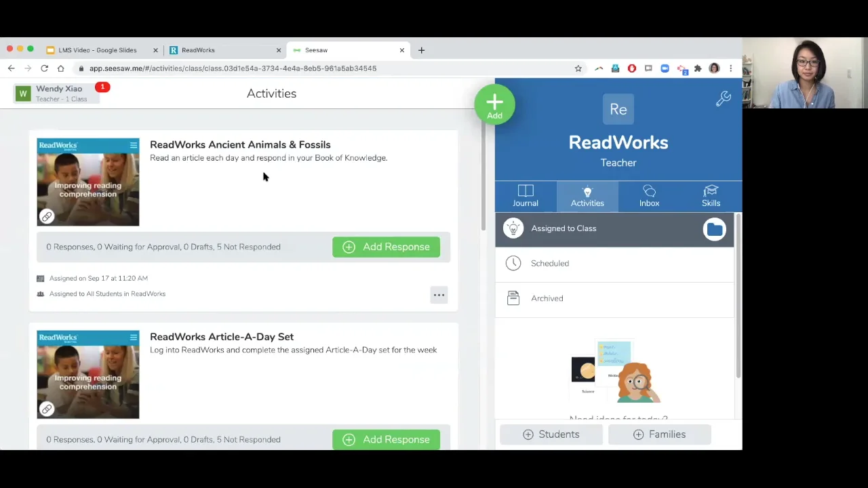Open the Inbox tab
Viewport: 868px width, 488px height.
coord(649,196)
